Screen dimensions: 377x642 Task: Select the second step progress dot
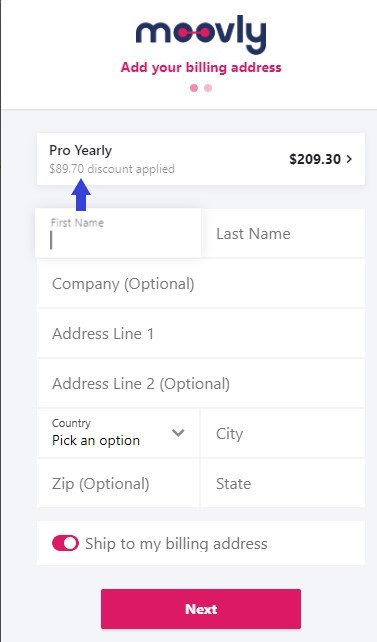pyautogui.click(x=208, y=88)
